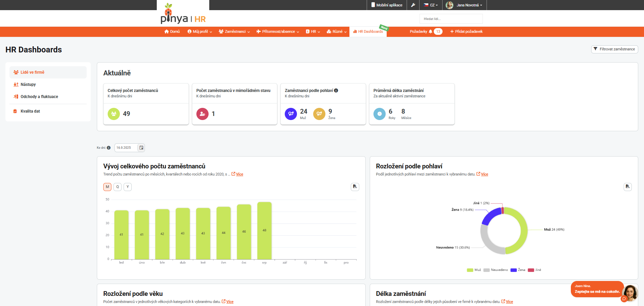The width and height of the screenshot is (644, 306).
Task: Go to Domů in navigation
Action: (172, 31)
